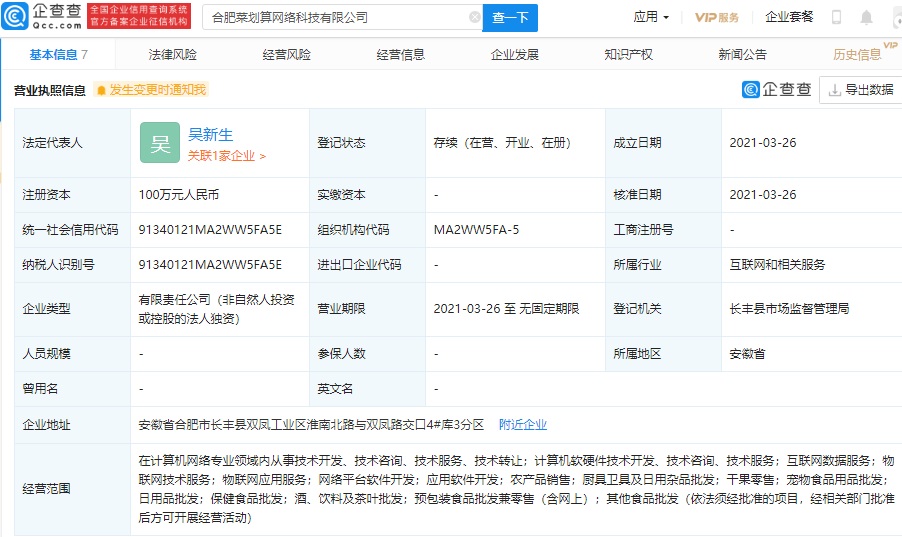Click the 营业期限 value 2021-03-26 至 无固定期限
The width and height of the screenshot is (902, 537).
point(506,309)
